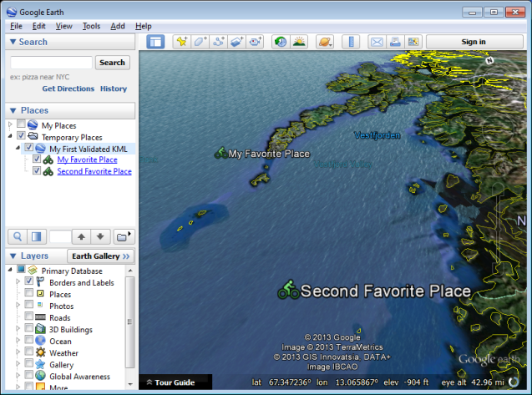
Task: Expand the 3D Buildings layer tree
Action: point(18,329)
